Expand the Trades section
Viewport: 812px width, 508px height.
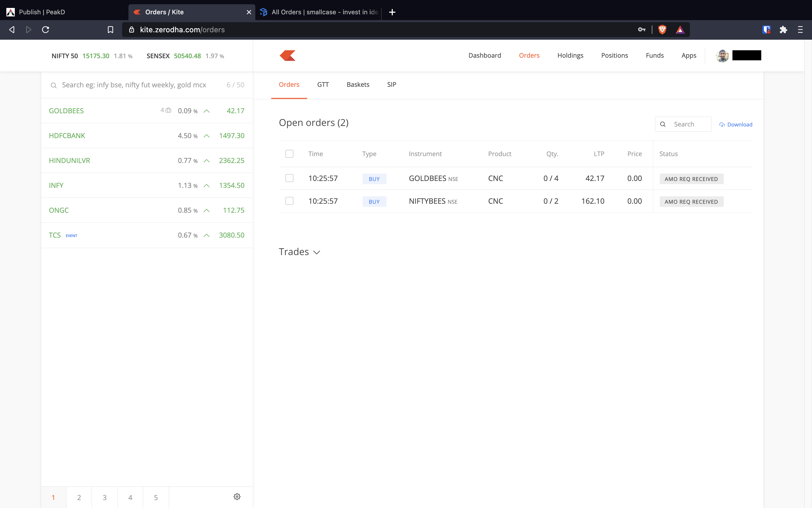(300, 252)
